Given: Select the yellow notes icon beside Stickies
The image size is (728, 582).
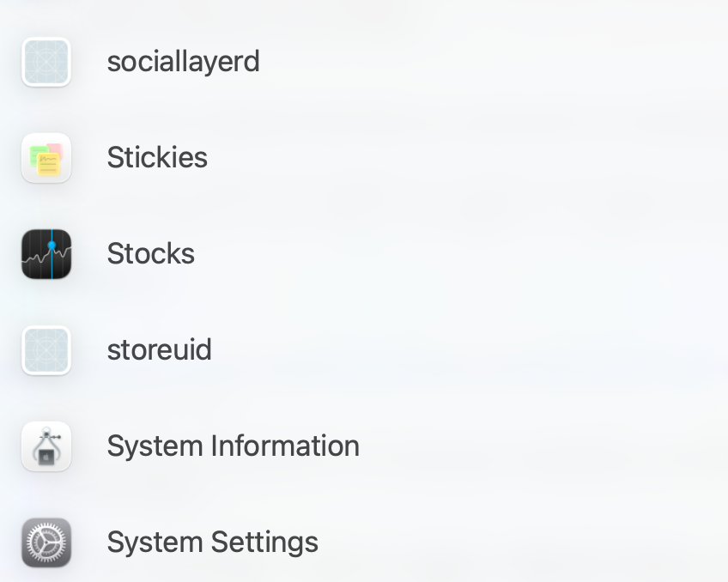Looking at the screenshot, I should tap(46, 158).
